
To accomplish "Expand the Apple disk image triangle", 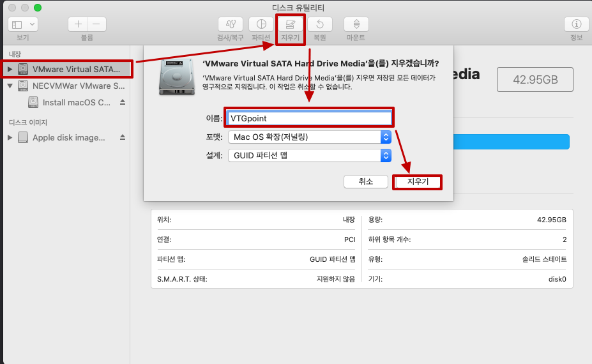I will (x=10, y=137).
